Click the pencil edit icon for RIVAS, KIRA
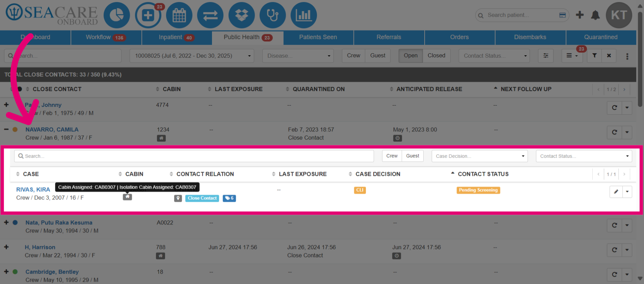644x284 pixels. coord(616,192)
